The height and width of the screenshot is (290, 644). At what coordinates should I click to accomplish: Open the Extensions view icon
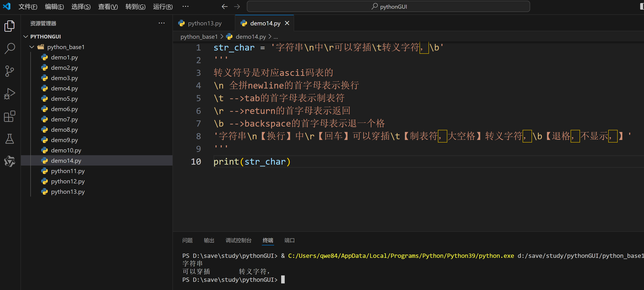pos(9,116)
